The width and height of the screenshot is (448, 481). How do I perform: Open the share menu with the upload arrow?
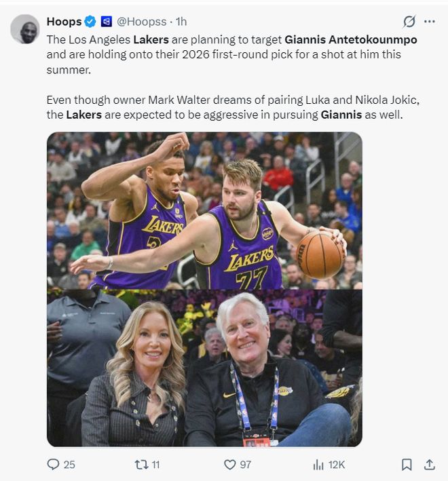coord(429,464)
